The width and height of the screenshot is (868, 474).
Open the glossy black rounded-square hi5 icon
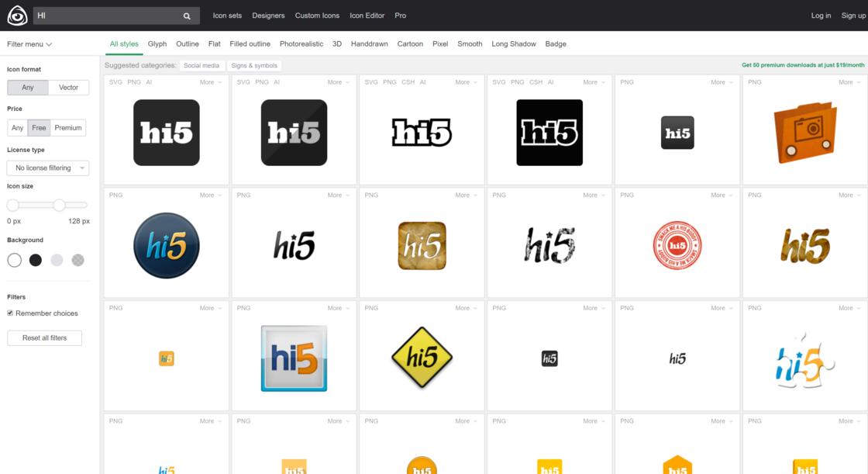pos(294,133)
